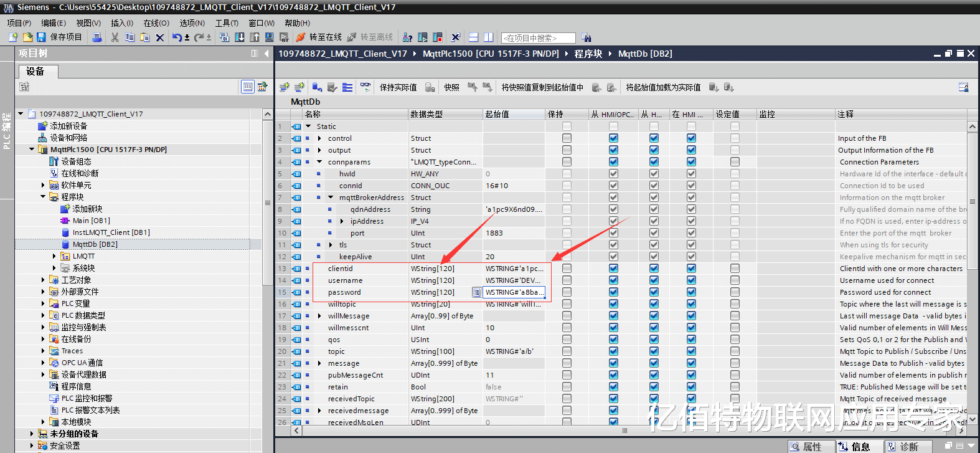Toggle 设定值 checkbox for password row

tap(735, 292)
